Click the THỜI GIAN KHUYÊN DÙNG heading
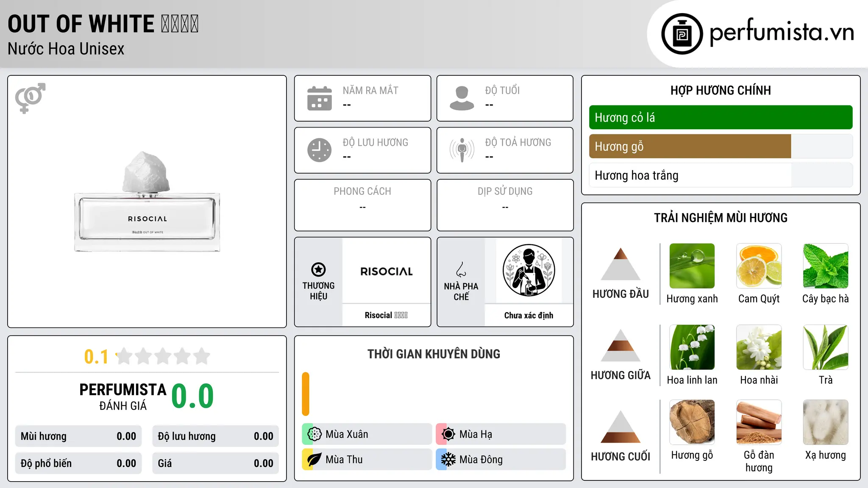Screen dimensions: 868x488 coord(434,354)
